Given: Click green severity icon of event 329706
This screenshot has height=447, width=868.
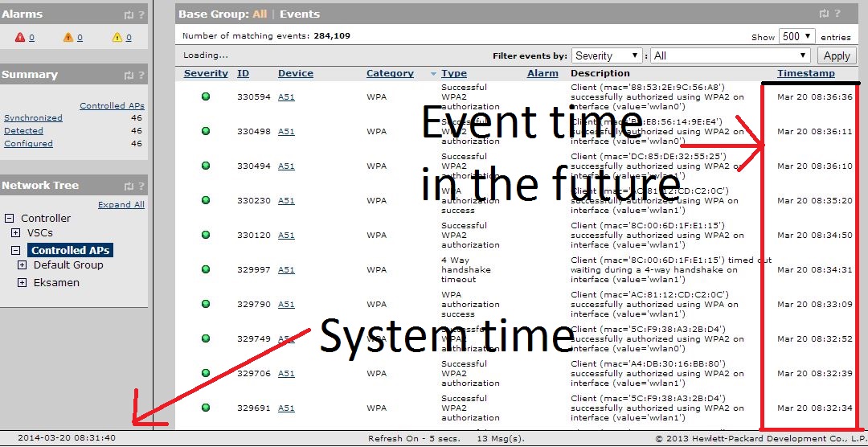Looking at the screenshot, I should click(x=206, y=373).
